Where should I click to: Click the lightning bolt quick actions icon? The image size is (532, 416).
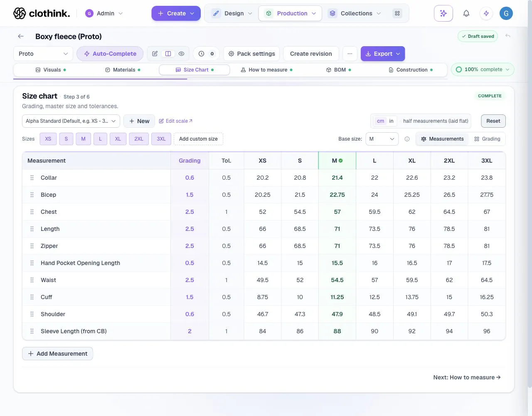pyautogui.click(x=486, y=13)
